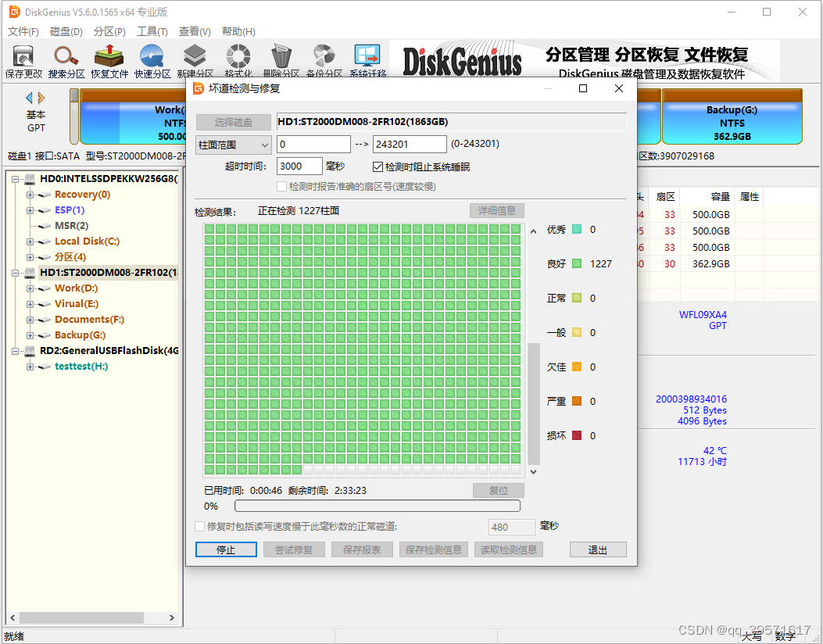823x644 pixels.
Task: Click the detection progress bar
Action: (378, 506)
